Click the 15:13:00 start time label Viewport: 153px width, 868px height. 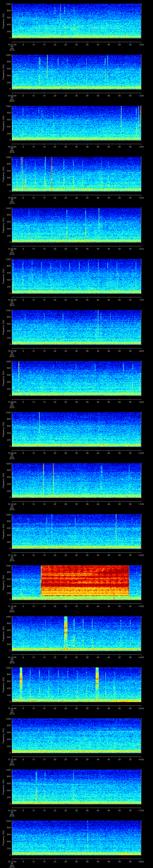(x=12, y=657)
